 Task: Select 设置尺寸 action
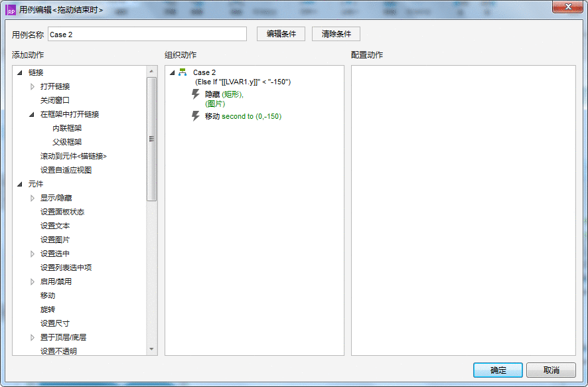click(x=54, y=323)
